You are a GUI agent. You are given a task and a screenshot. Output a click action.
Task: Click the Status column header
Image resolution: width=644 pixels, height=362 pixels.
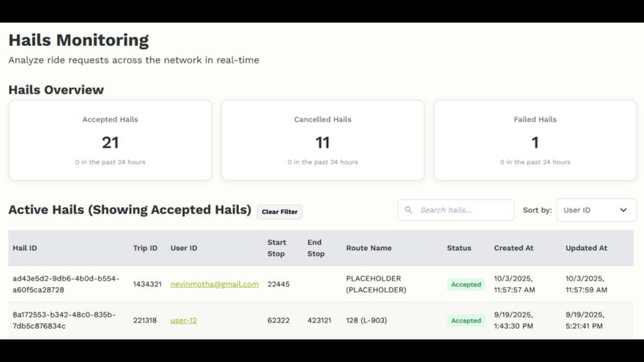tap(459, 248)
